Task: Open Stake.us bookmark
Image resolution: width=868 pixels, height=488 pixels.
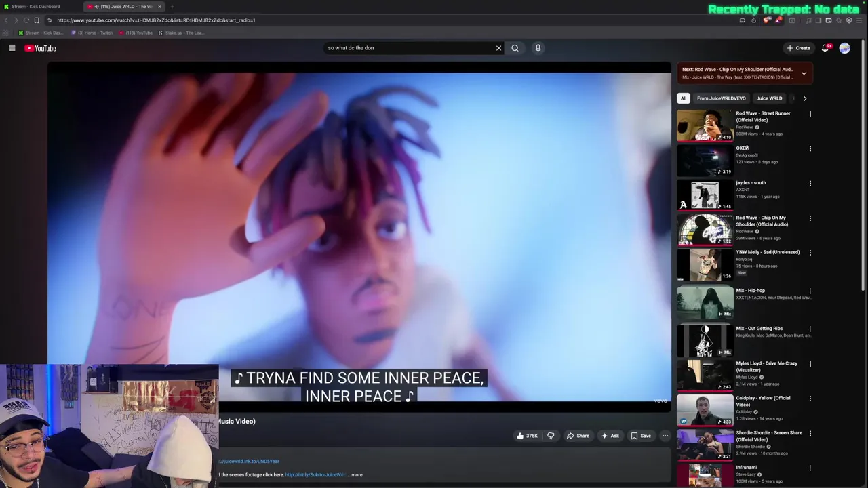Action: click(182, 33)
